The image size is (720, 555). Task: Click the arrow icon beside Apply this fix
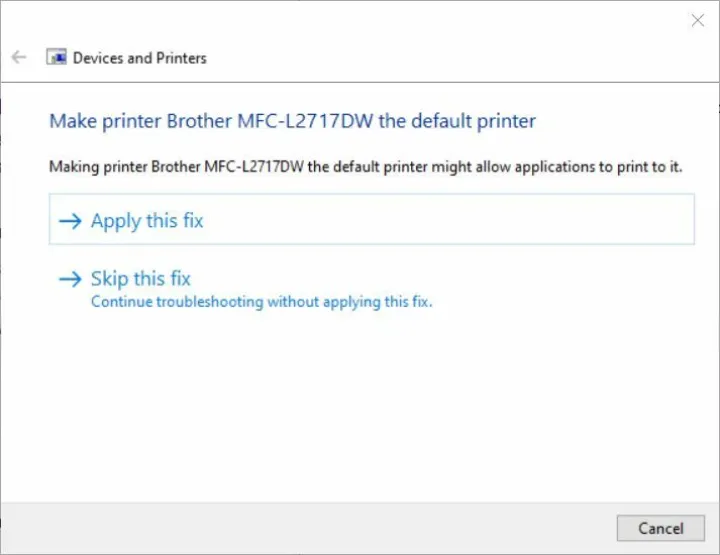tap(69, 221)
